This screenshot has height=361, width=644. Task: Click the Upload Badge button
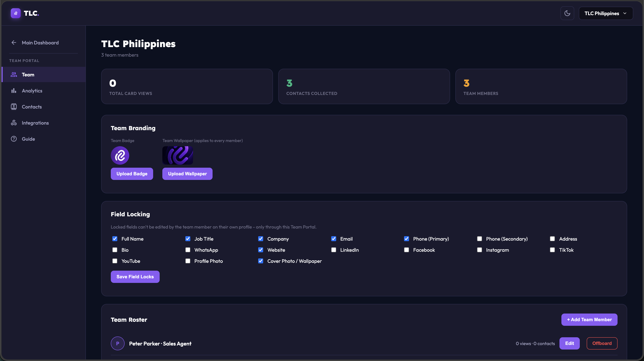tap(132, 173)
